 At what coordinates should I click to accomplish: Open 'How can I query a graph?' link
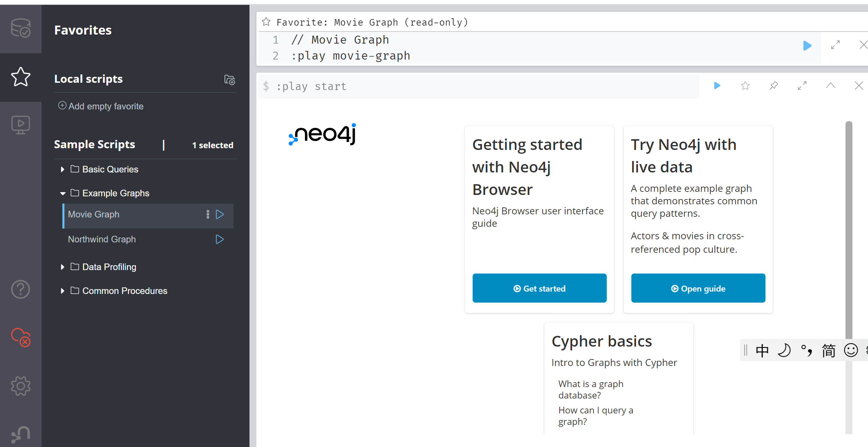[596, 416]
